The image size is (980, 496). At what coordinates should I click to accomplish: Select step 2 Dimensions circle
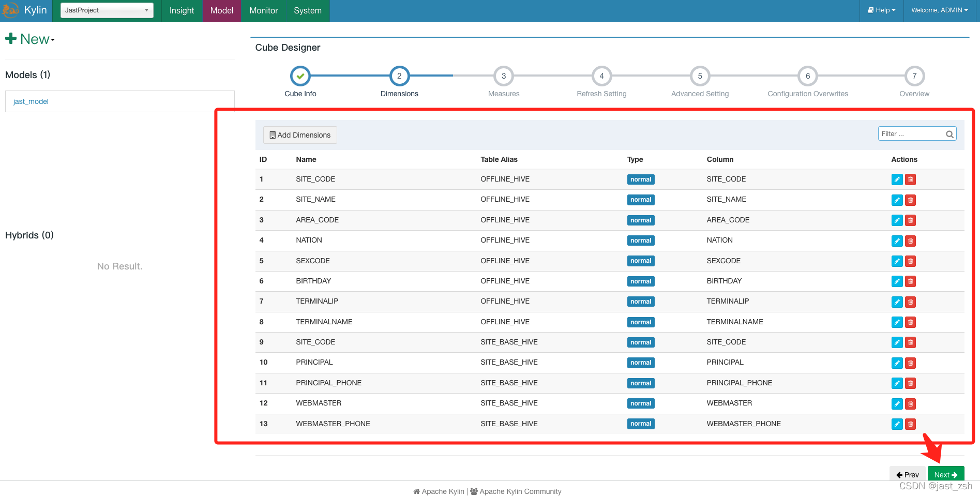pyautogui.click(x=399, y=76)
